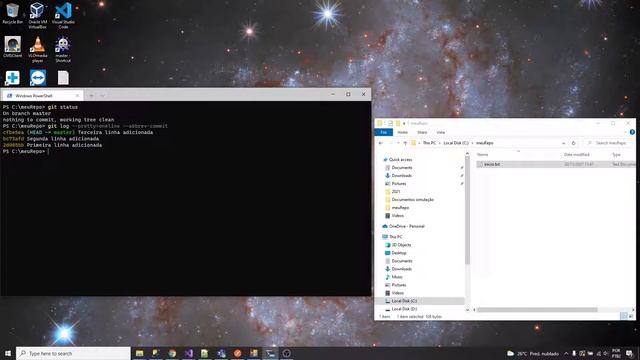Open the CMSClient desktop shortcut

tap(13, 47)
